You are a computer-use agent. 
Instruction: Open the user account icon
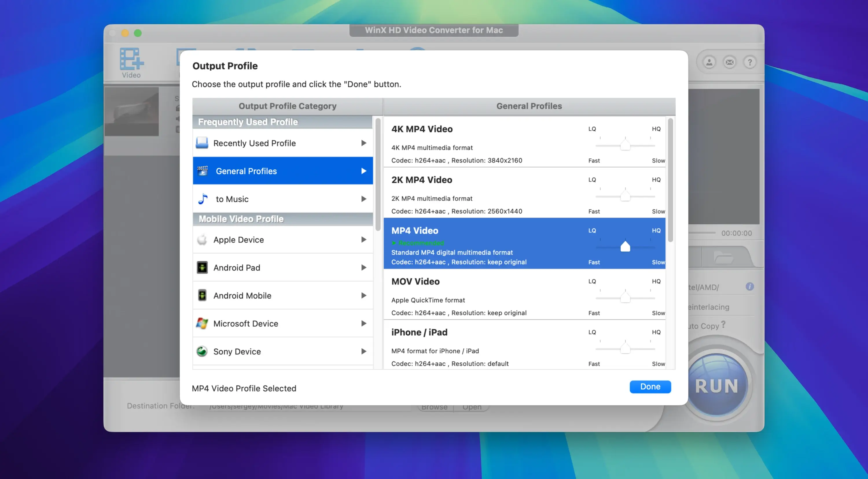point(709,62)
